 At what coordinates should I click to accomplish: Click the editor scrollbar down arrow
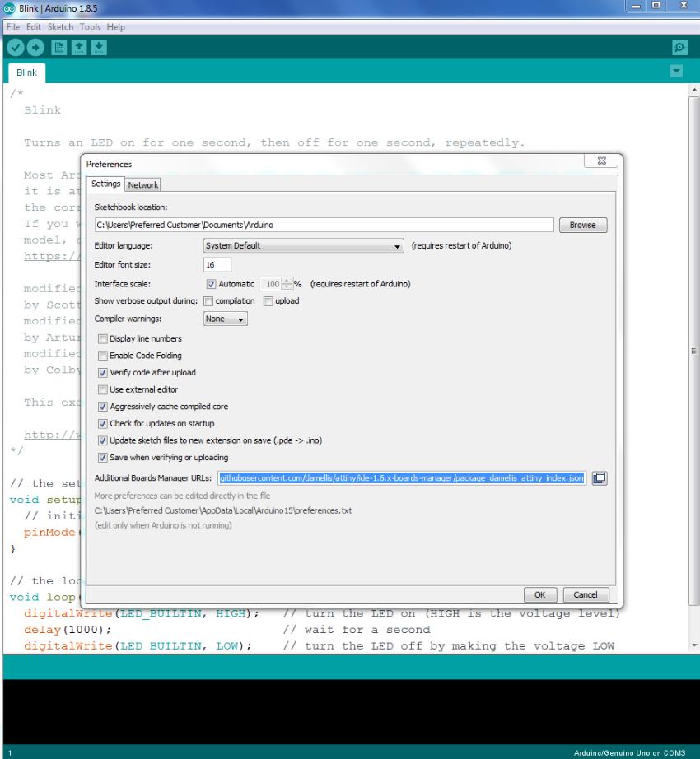click(694, 645)
